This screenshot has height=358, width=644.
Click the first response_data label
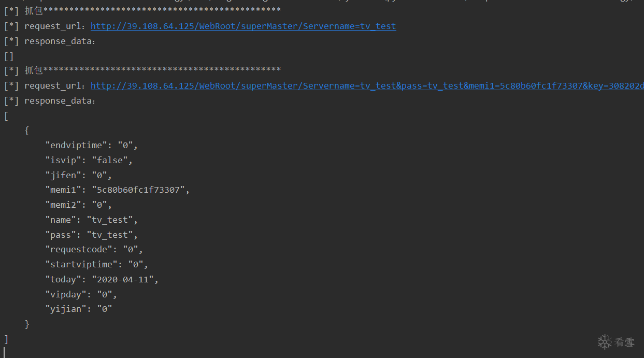[58, 41]
